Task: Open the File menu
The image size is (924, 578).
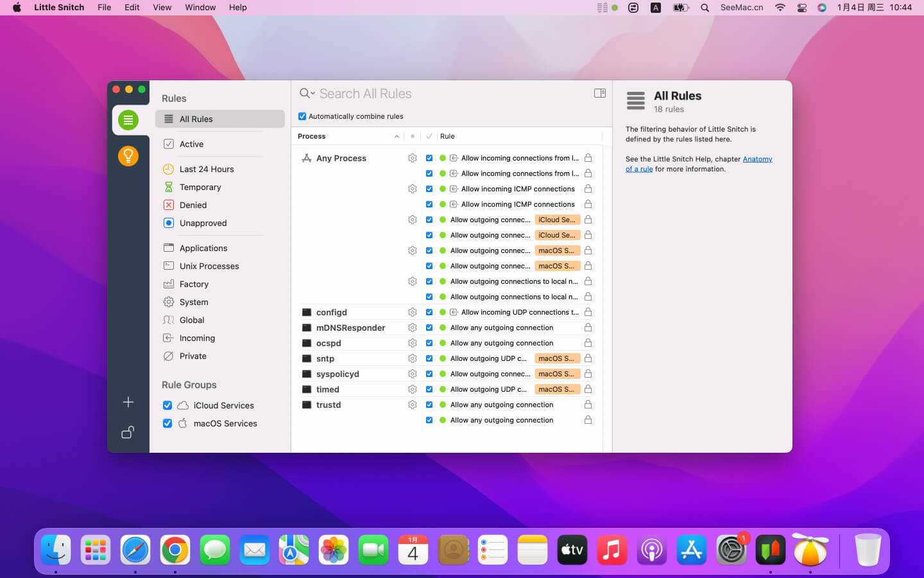Action: click(x=105, y=8)
